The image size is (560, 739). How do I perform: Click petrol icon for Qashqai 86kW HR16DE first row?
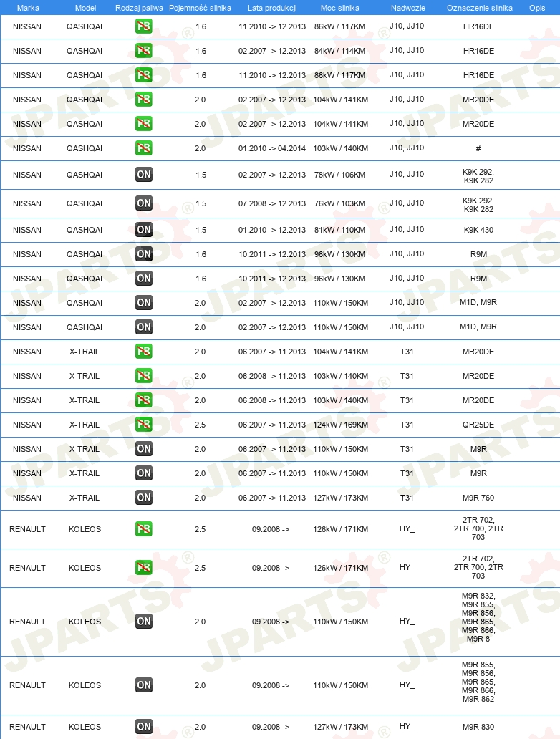[143, 26]
